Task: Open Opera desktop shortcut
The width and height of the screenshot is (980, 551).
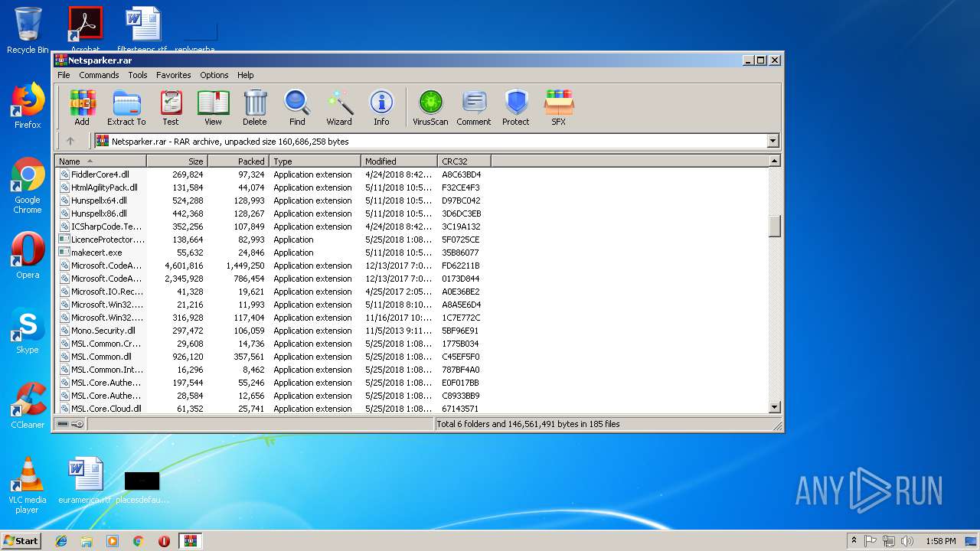Action: click(28, 256)
